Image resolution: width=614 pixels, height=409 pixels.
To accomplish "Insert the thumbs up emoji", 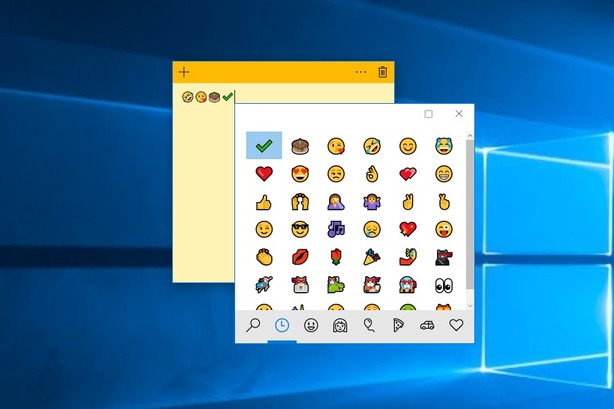I will tap(264, 202).
